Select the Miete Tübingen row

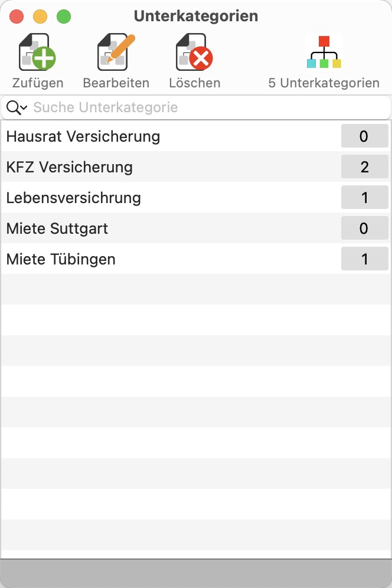pos(196,259)
